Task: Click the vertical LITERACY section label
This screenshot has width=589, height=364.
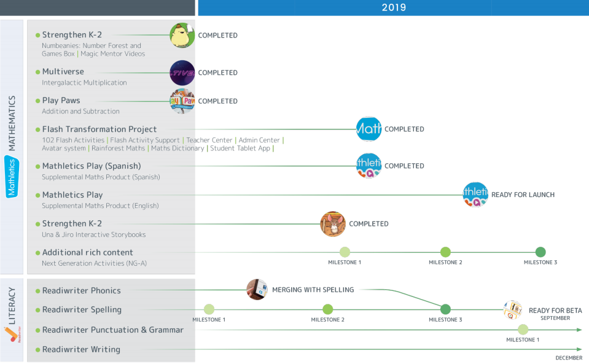Action: tap(12, 306)
